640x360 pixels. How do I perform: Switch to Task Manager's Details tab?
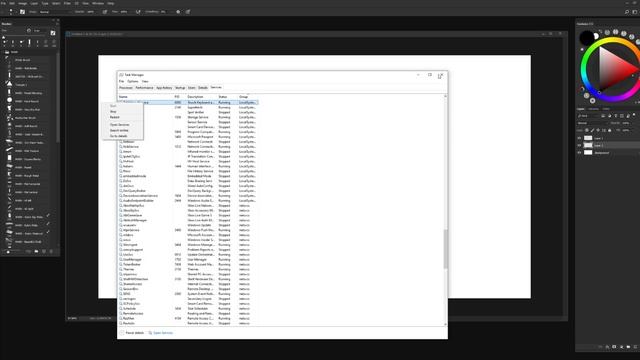point(203,88)
